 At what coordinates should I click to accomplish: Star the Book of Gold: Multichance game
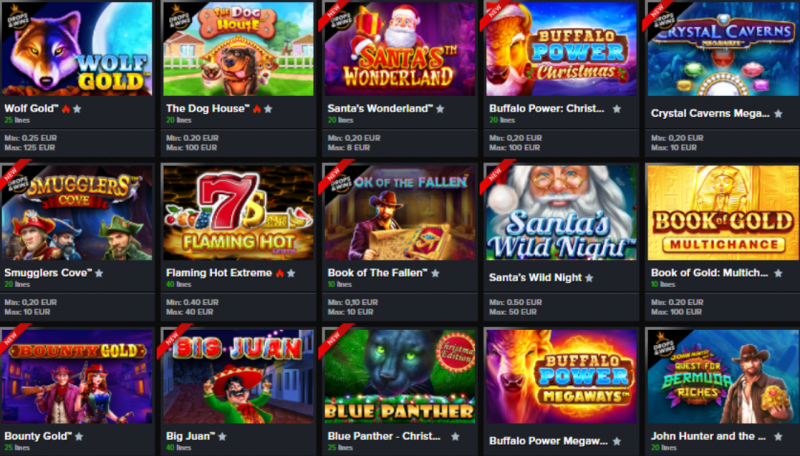pos(778,273)
